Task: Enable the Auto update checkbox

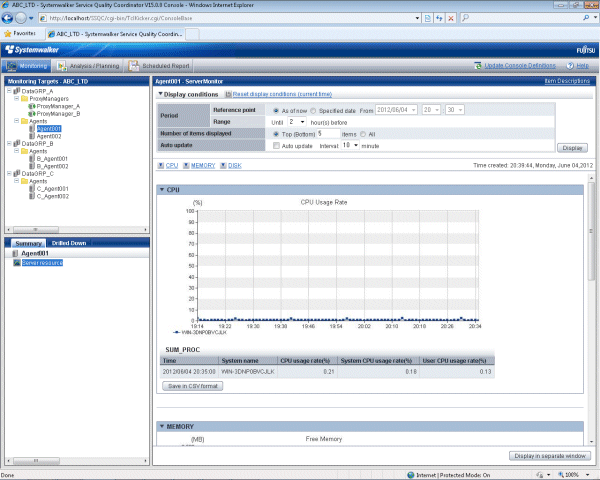Action: [276, 146]
